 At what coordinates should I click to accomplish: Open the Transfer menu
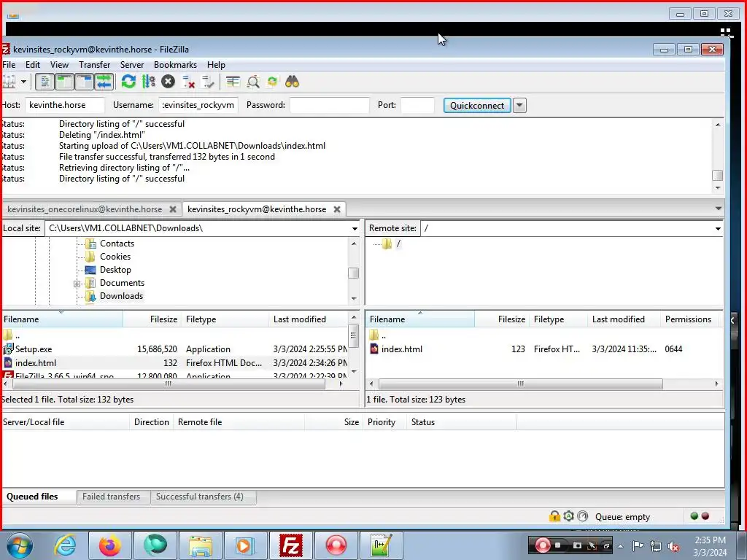[x=94, y=65]
